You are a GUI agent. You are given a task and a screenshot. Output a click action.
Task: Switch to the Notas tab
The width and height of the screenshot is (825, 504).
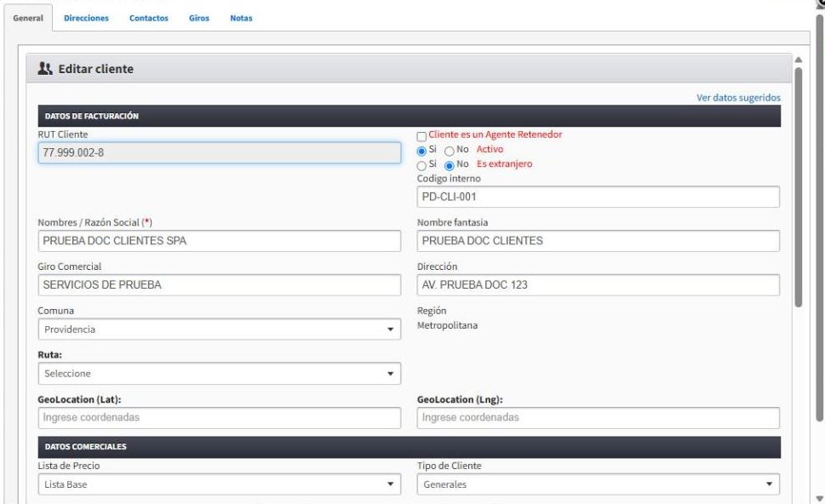tap(241, 18)
